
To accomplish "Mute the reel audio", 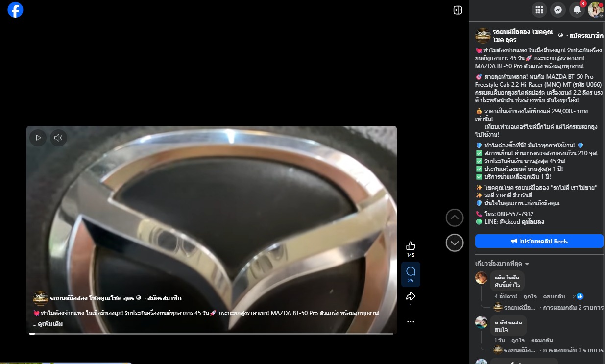I will point(58,138).
